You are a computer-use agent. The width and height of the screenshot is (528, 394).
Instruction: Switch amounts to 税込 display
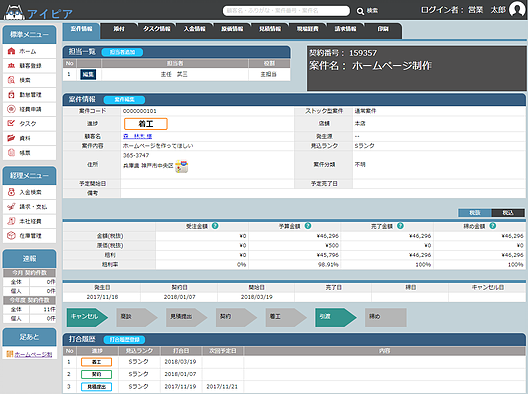pos(508,213)
